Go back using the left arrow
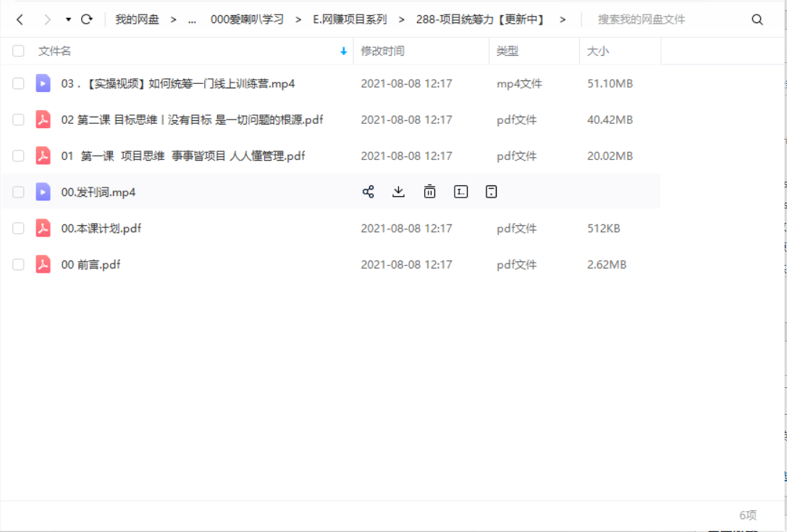This screenshot has width=787, height=532. (x=20, y=20)
